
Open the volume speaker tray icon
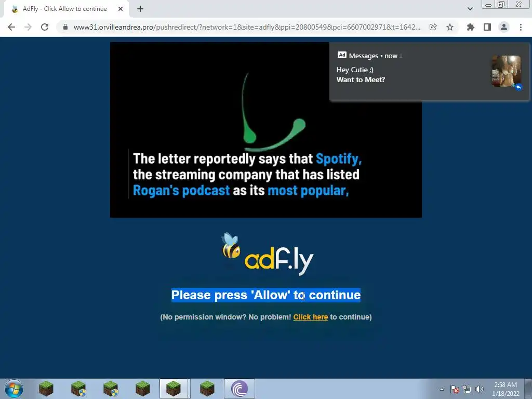coord(479,389)
